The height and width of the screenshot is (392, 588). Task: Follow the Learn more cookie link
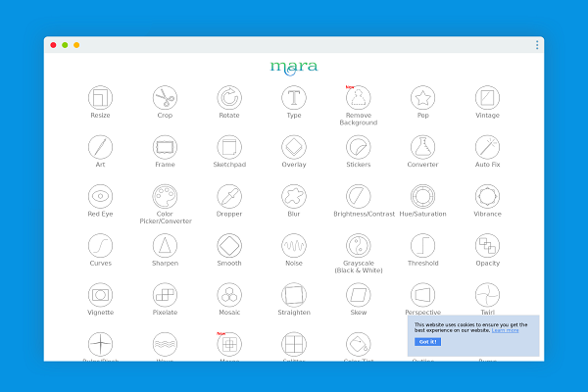[505, 330]
